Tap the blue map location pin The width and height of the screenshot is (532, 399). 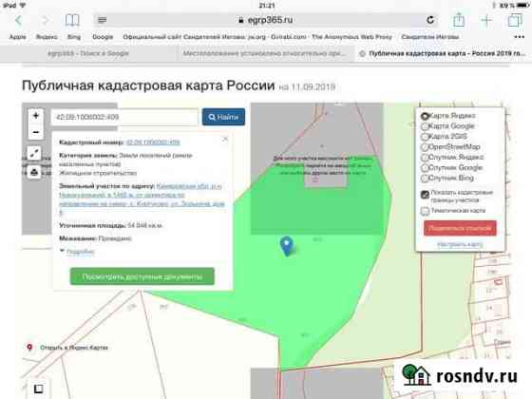[x=287, y=246]
